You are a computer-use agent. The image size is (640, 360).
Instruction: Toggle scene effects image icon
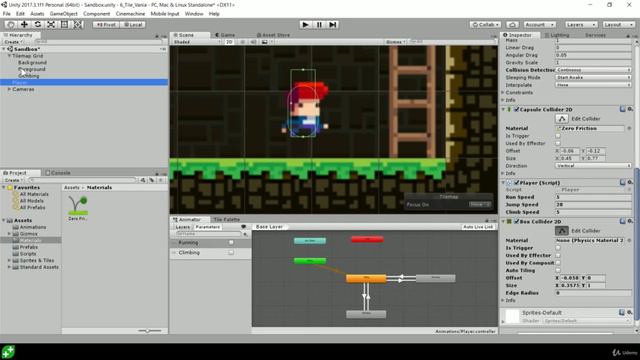click(264, 42)
